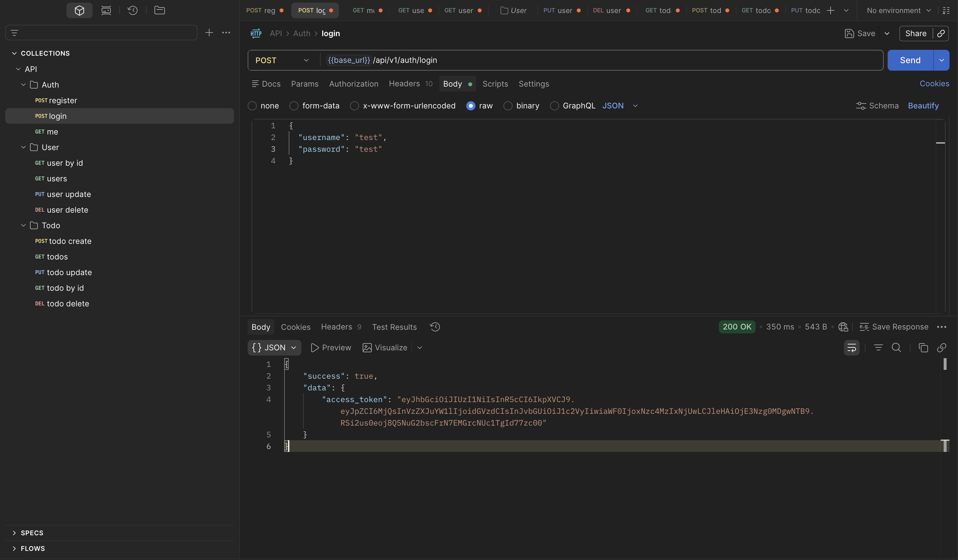Open the Save options dropdown arrow
Viewport: 958px width, 560px height.
coord(887,34)
